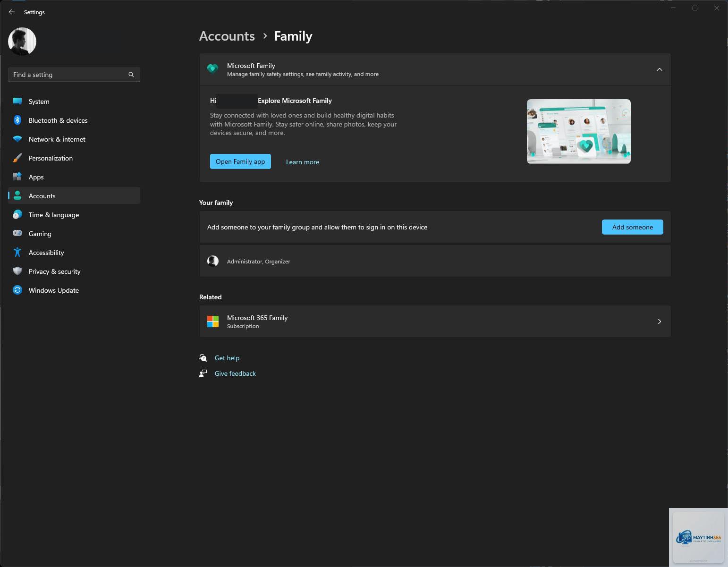Go to Windows Update page
This screenshot has height=567, width=728.
(74, 290)
